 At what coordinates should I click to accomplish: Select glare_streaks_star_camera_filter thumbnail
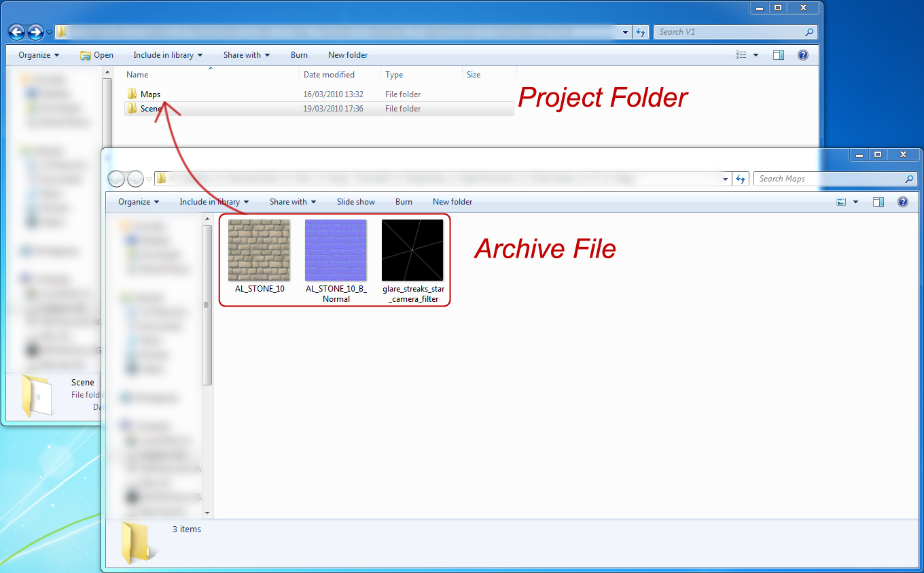412,250
